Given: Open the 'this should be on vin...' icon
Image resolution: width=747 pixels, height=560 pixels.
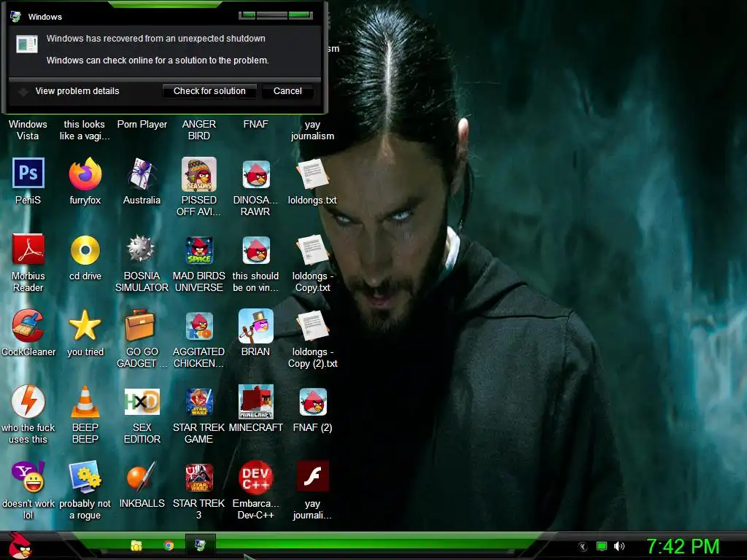Looking at the screenshot, I should coord(256,250).
